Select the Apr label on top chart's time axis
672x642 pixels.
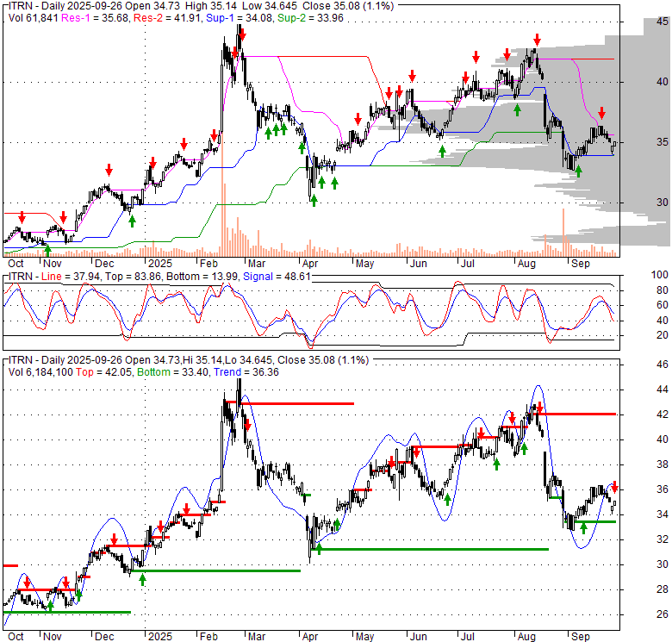pyautogui.click(x=310, y=264)
